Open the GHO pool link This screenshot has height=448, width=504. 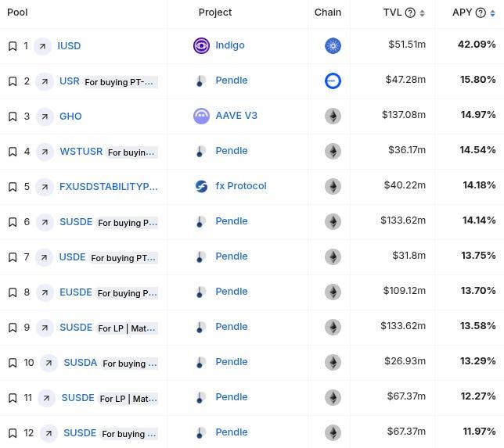[70, 116]
